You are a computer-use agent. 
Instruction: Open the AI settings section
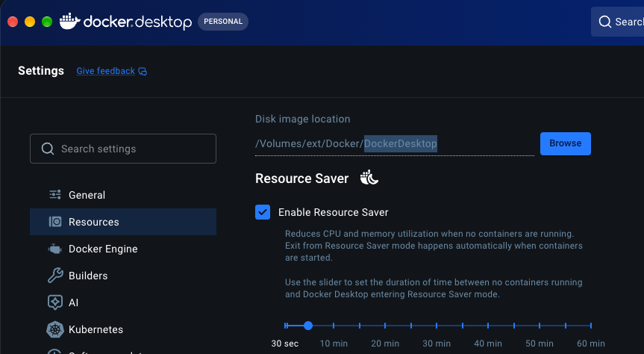click(x=123, y=302)
